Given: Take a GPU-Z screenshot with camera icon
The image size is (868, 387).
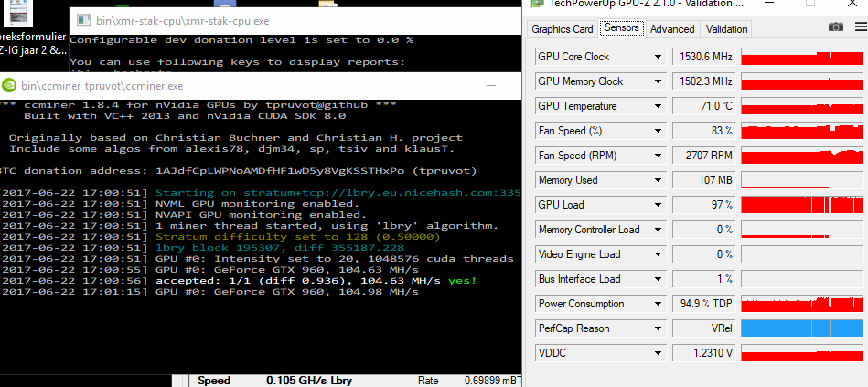Looking at the screenshot, I should [x=836, y=27].
